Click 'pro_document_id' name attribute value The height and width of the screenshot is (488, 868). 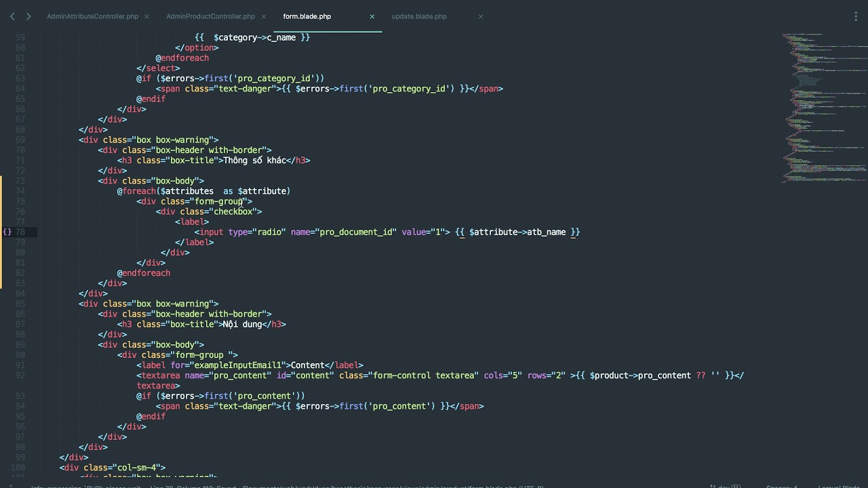click(x=355, y=232)
